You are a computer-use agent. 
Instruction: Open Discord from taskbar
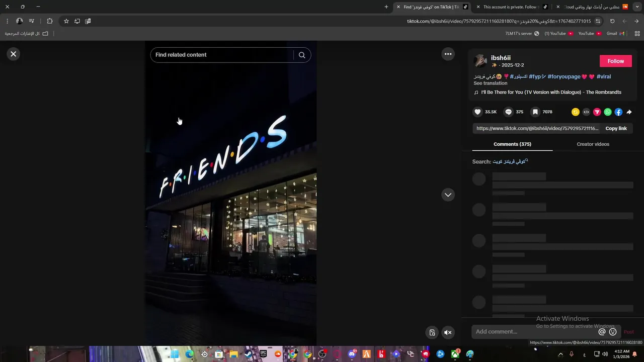point(352,354)
